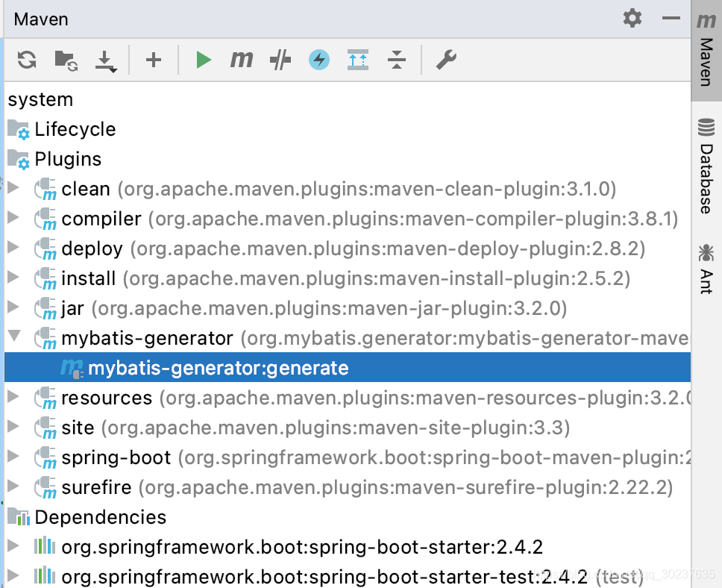
Task: Click the compiler plugin icon
Action: click(x=45, y=219)
